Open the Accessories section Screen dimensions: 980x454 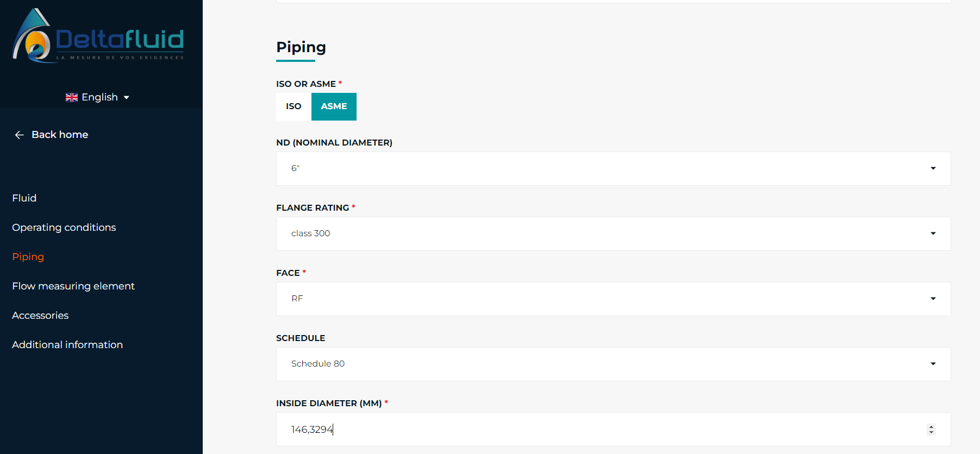pos(40,316)
